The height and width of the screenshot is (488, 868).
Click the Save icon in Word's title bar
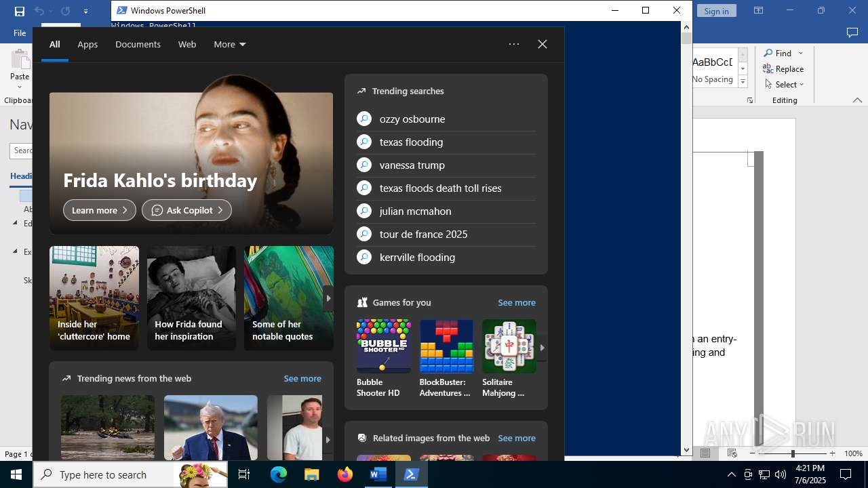(20, 11)
